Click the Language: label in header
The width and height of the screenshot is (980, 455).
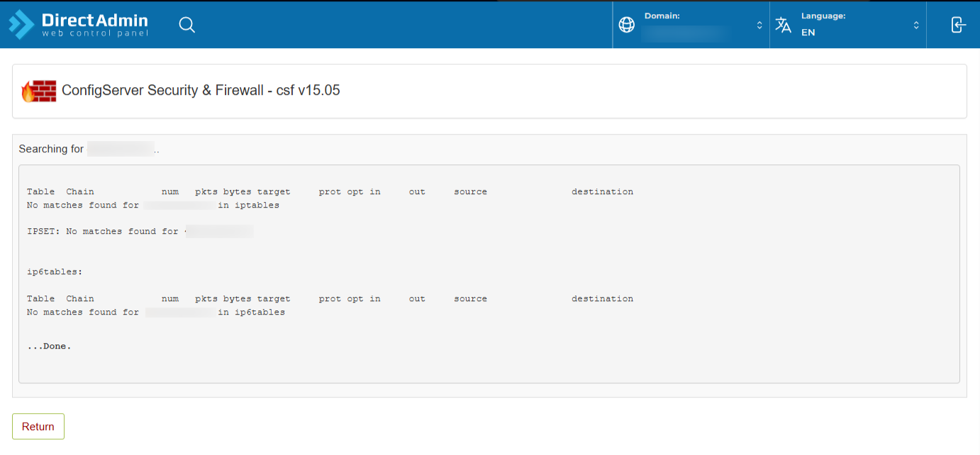pyautogui.click(x=823, y=16)
